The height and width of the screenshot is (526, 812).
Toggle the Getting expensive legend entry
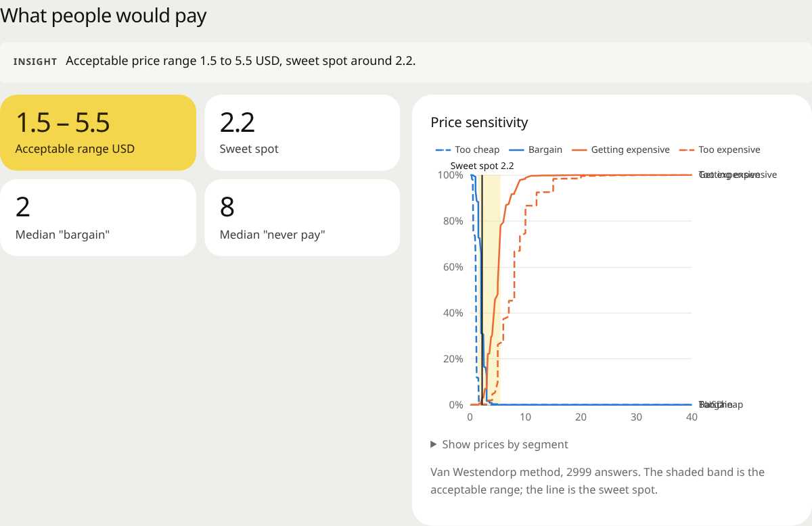621,149
